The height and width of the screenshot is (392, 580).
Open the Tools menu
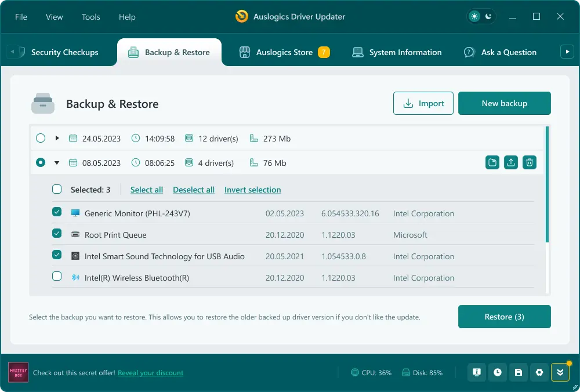click(90, 17)
